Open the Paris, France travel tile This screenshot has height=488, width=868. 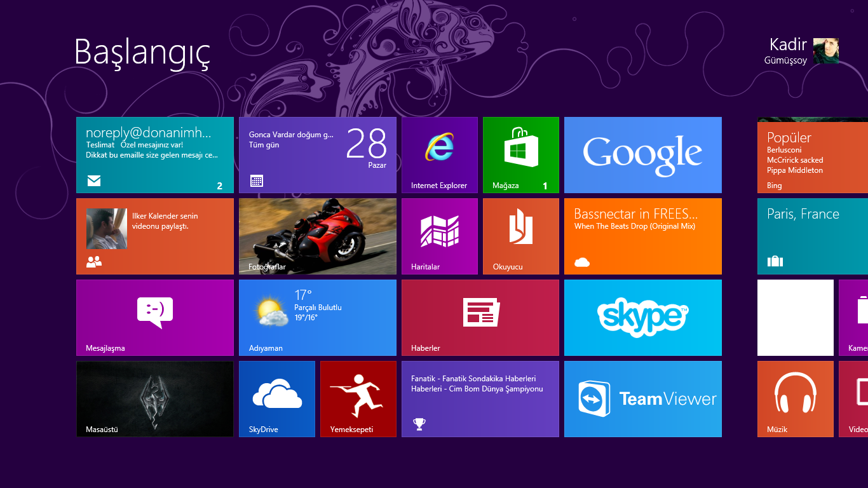pos(813,236)
